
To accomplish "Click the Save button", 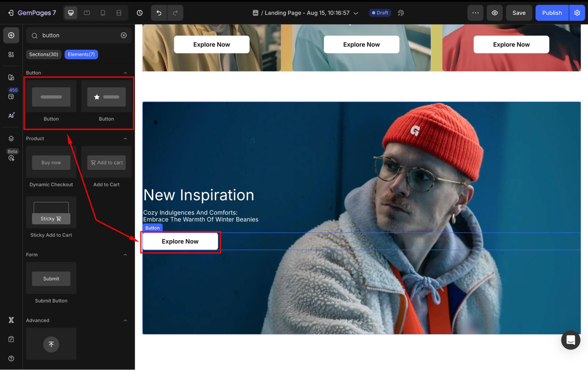I will (x=519, y=13).
